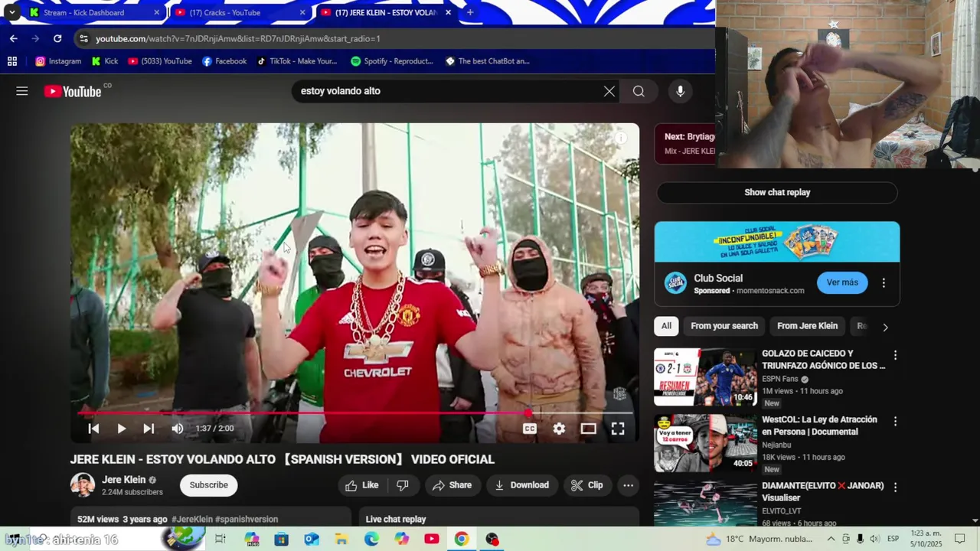Open Microsoft Store from taskbar
This screenshot has height=551, width=980.
[x=282, y=539]
